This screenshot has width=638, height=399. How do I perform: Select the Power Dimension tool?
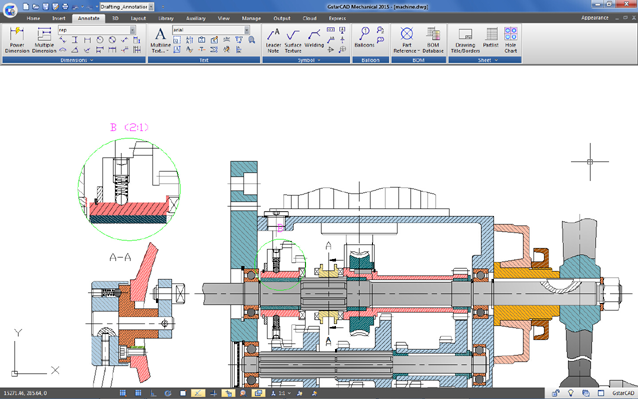17,39
